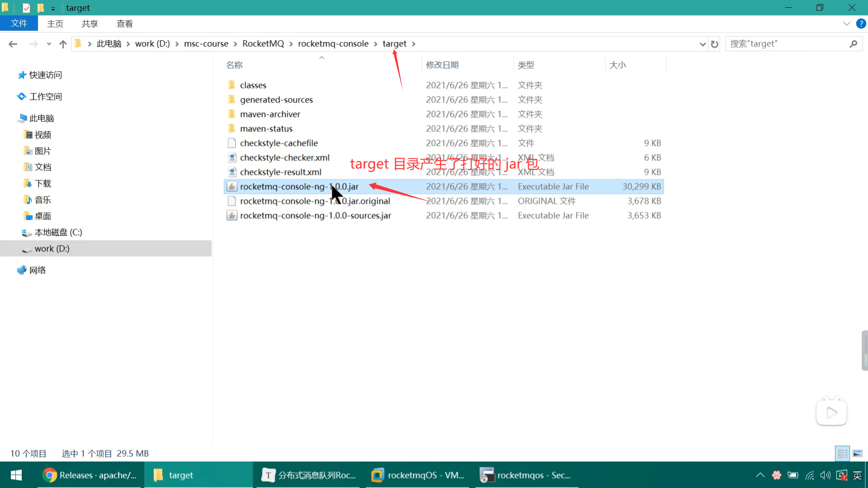Show hidden system tray icons
Screen dimensions: 868x488
760,475
